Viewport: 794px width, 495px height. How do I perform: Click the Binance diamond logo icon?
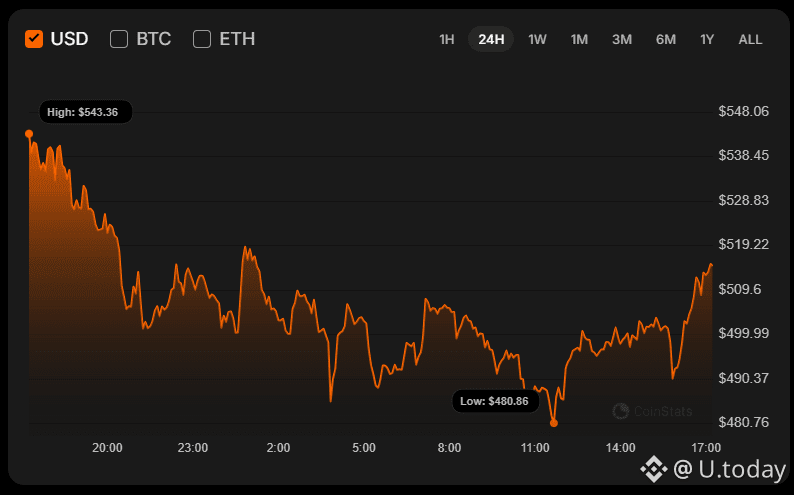[x=655, y=467]
